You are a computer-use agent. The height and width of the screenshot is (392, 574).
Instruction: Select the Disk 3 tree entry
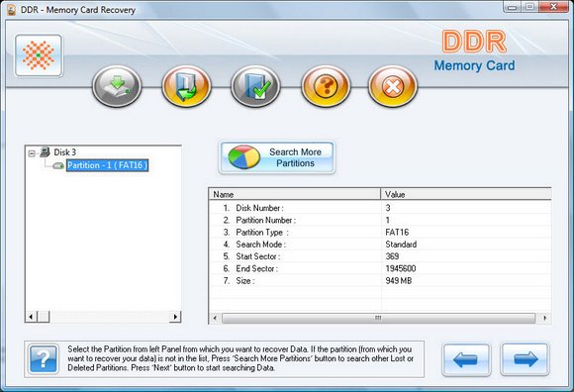point(64,151)
